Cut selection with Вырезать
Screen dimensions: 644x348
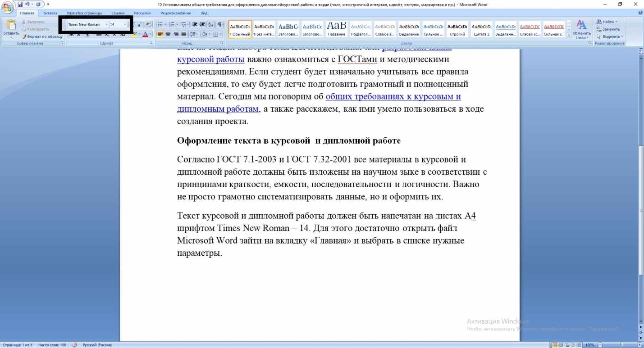(x=33, y=22)
